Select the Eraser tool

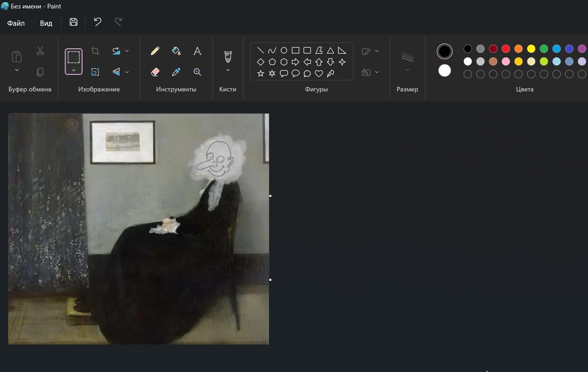[155, 72]
